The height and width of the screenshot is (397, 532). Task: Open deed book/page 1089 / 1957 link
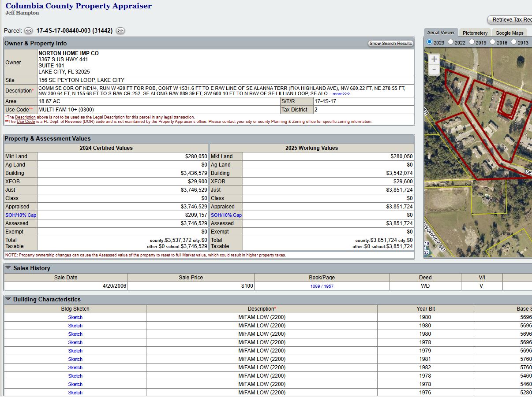[322, 286]
